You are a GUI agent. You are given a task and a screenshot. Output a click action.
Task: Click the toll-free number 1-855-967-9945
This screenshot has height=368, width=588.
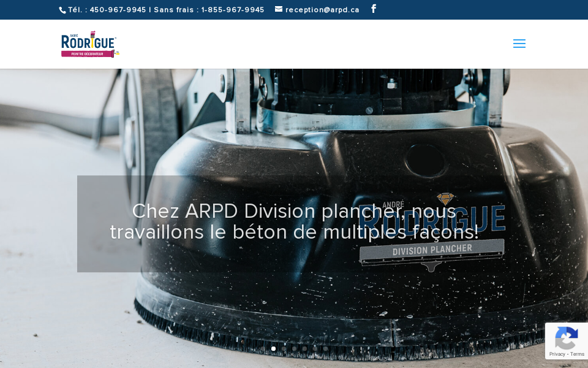(x=233, y=10)
